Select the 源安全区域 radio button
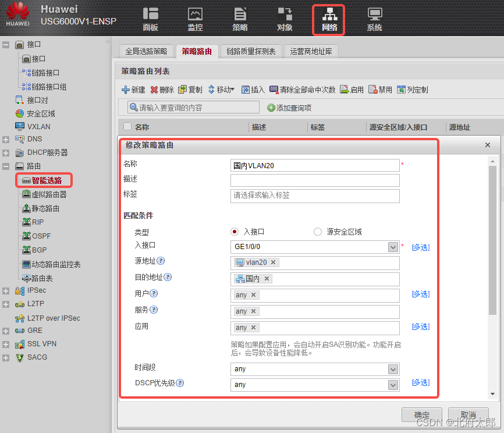This screenshot has height=433, width=504. tap(318, 232)
